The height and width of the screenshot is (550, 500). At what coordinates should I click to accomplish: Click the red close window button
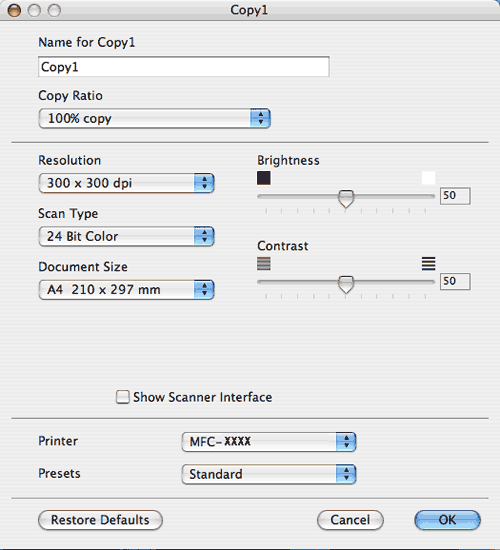pos(14,11)
